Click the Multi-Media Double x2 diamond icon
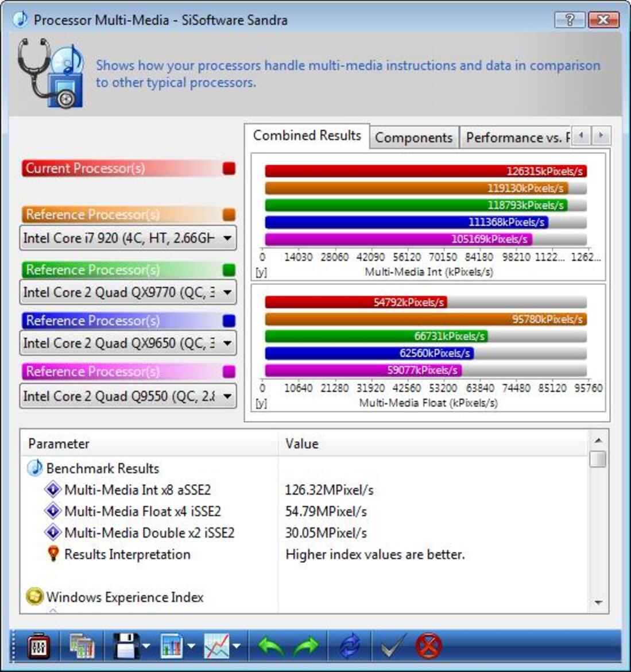Screen dimensions: 631x672 53,532
